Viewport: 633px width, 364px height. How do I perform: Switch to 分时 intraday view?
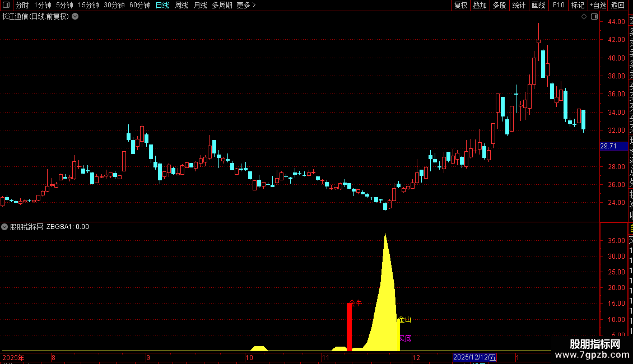pyautogui.click(x=22, y=5)
